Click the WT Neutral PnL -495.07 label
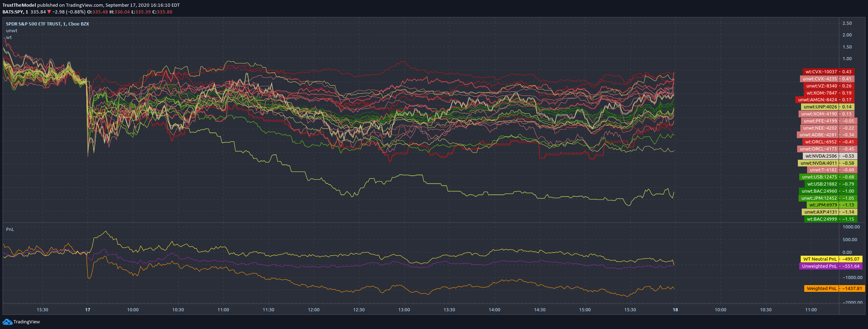This screenshot has width=868, height=329. pos(832,259)
